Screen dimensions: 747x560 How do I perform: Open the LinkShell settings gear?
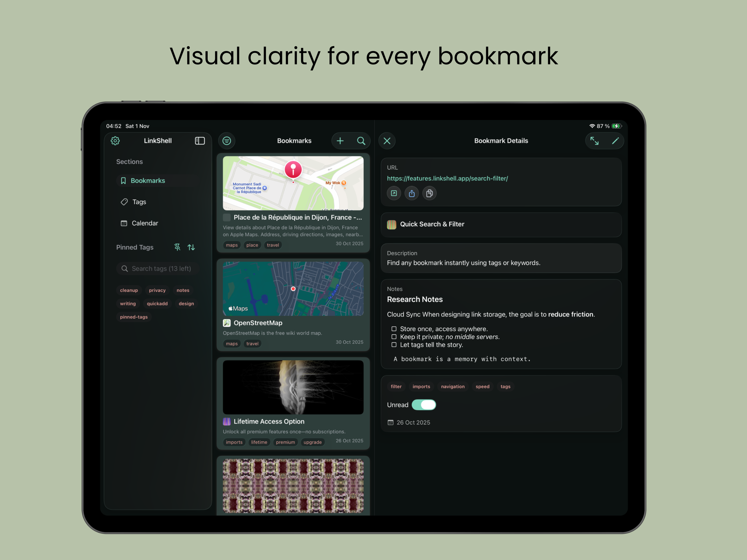pos(115,141)
